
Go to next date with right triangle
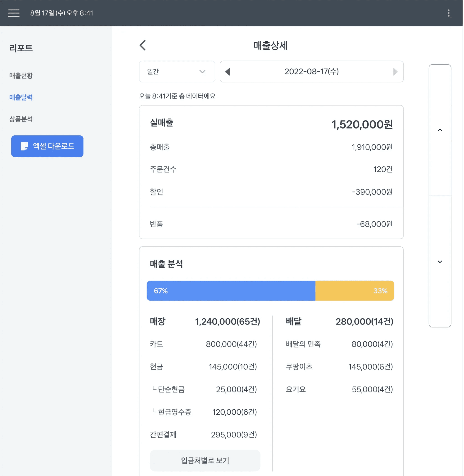pos(395,72)
